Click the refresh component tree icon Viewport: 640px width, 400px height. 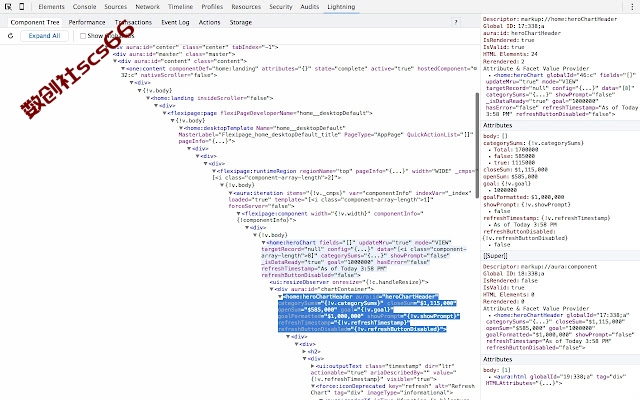(11, 36)
